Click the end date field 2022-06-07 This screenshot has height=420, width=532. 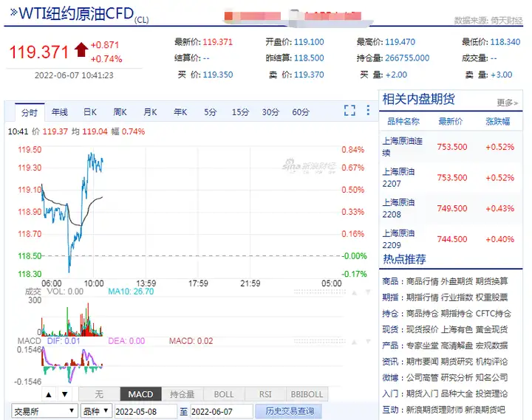[x=222, y=412]
